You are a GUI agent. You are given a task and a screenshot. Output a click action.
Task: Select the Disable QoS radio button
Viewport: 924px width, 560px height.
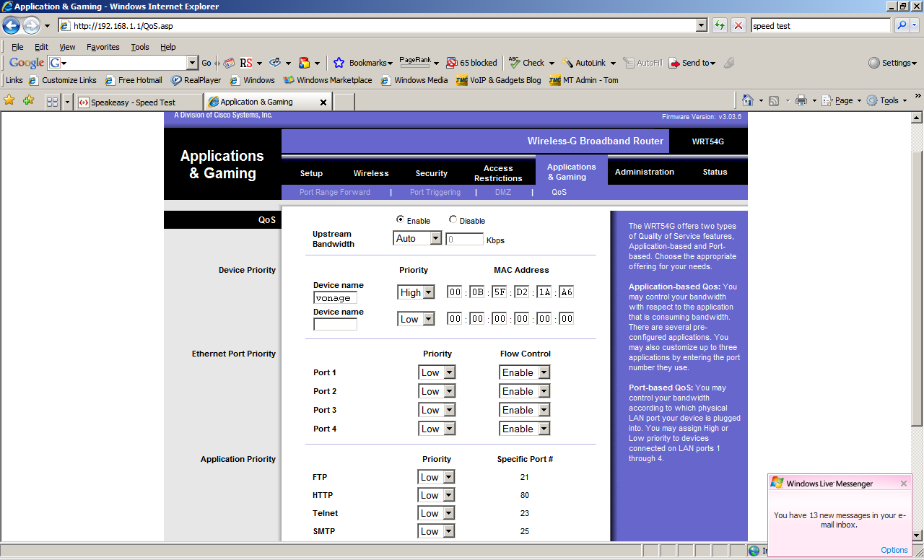tap(453, 219)
